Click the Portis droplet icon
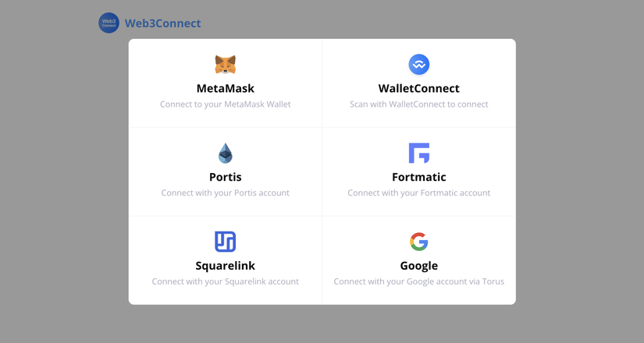Viewport: 644px width, 343px height. [226, 153]
